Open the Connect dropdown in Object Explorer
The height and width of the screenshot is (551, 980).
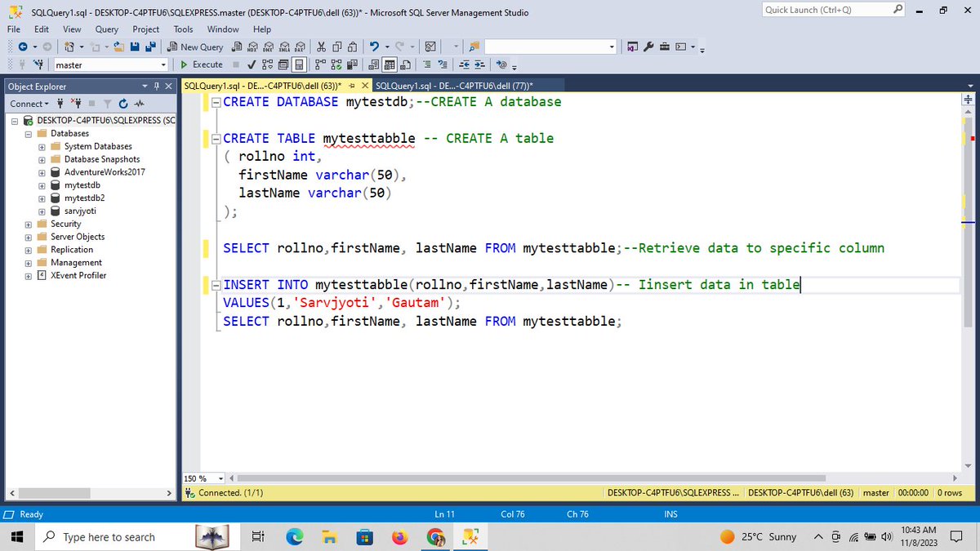click(x=29, y=104)
